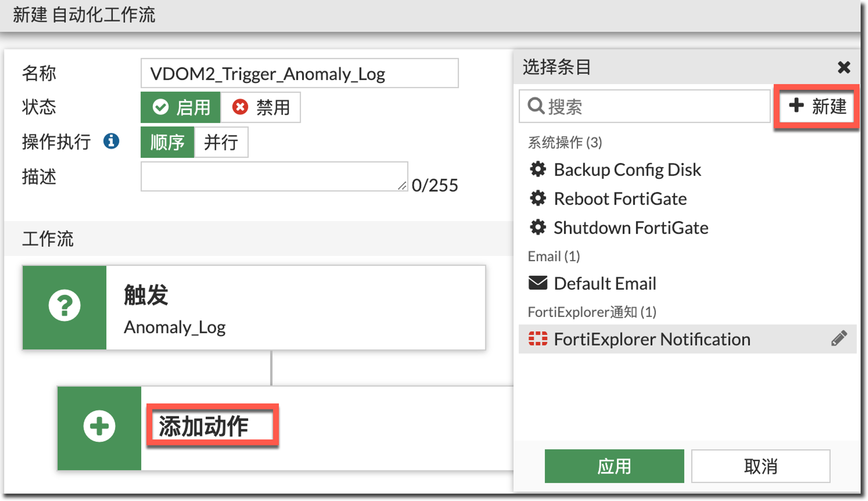Focus the 名称 input field
This screenshot has width=868, height=501.
[299, 73]
